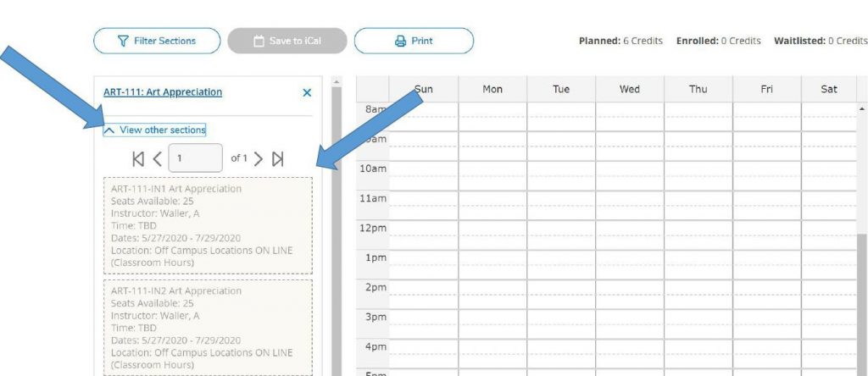Go to next sections page
This screenshot has width=868, height=376.
(259, 158)
